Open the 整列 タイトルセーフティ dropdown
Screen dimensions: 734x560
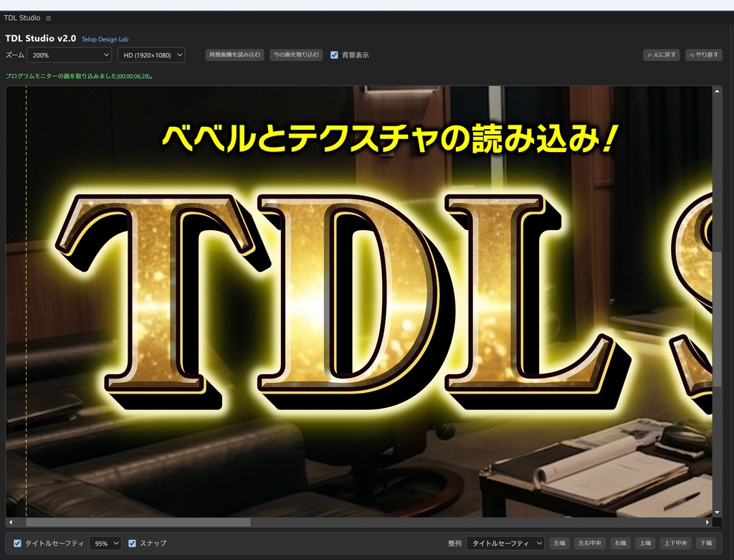tap(505, 543)
